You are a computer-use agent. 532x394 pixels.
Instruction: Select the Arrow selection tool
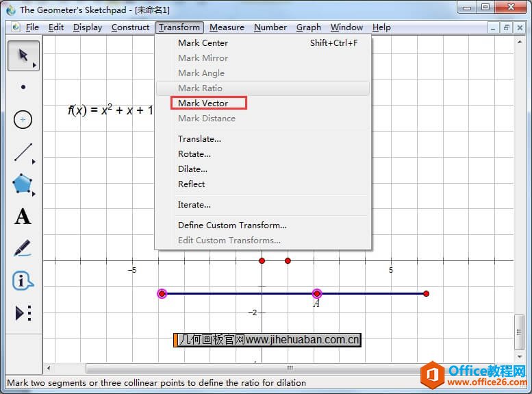click(x=23, y=56)
